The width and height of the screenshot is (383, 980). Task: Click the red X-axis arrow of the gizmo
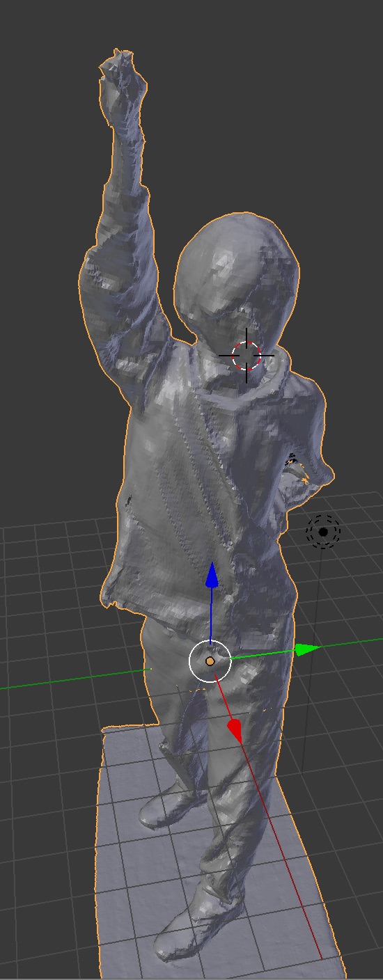[x=235, y=730]
